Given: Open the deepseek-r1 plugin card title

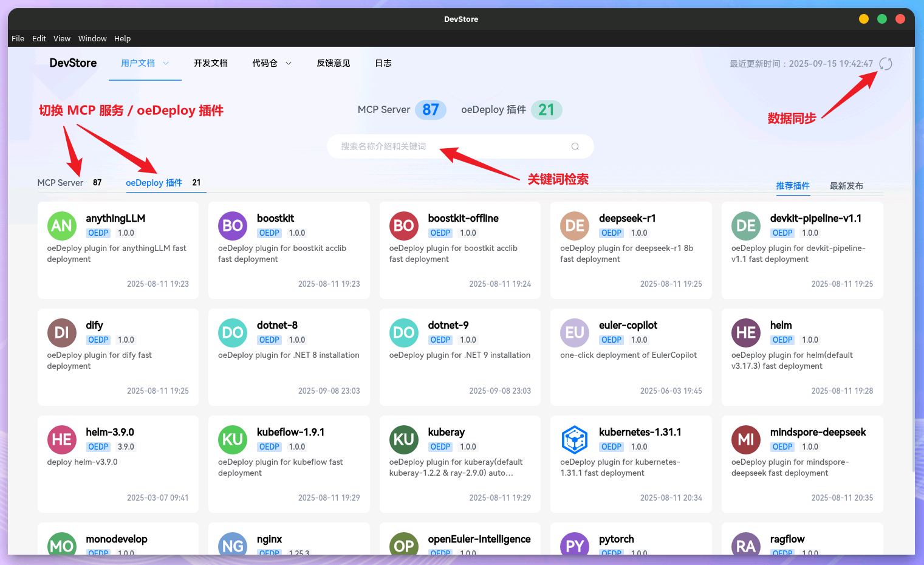Looking at the screenshot, I should (x=627, y=218).
